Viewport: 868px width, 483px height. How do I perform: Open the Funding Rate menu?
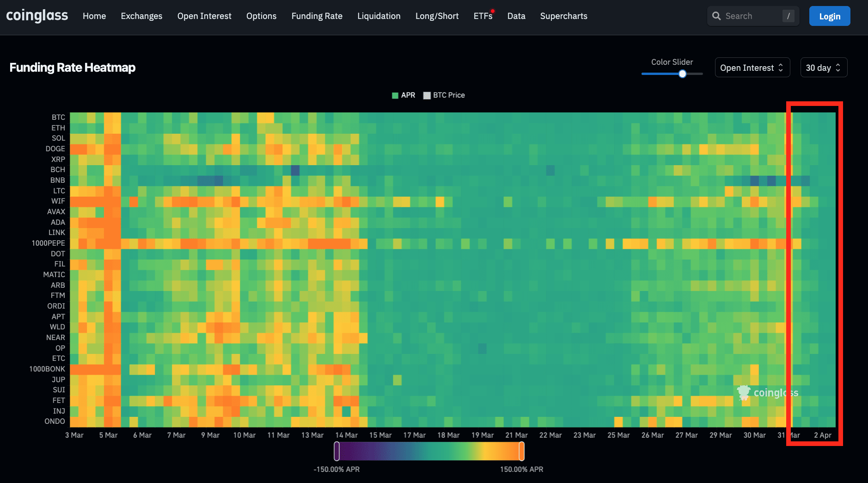(x=317, y=16)
